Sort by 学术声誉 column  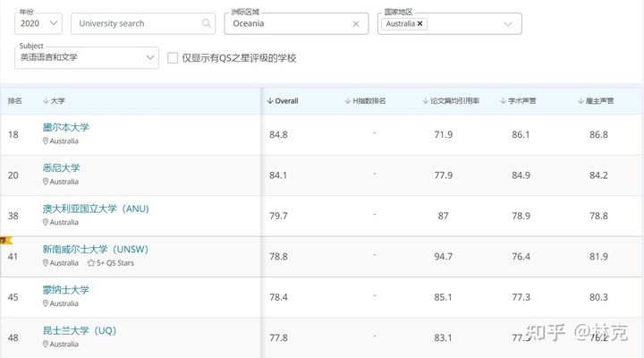click(518, 101)
